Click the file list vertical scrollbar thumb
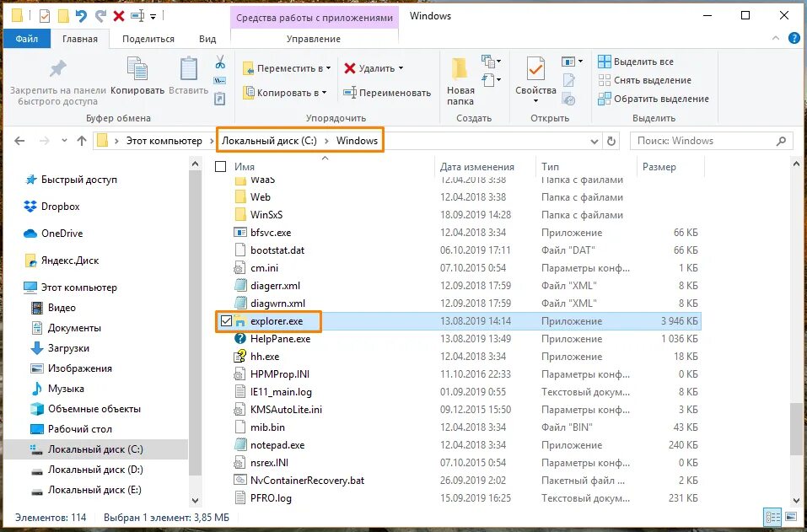807x532 pixels. (796, 430)
